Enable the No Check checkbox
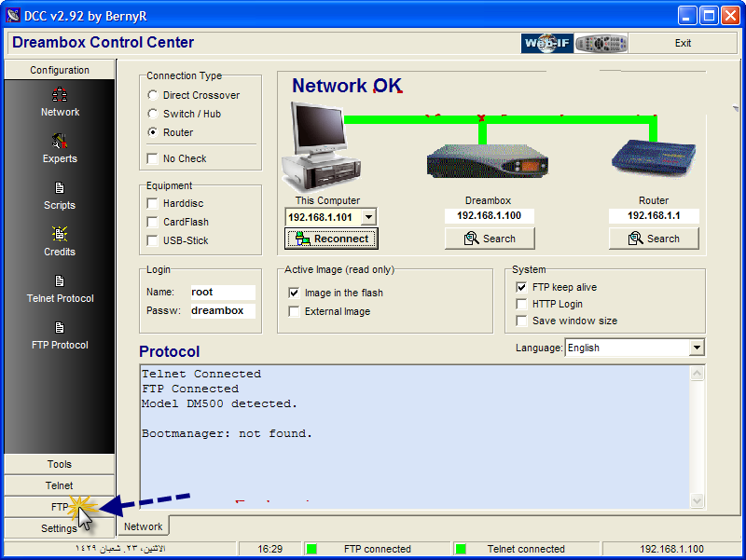The width and height of the screenshot is (746, 560). click(x=152, y=158)
